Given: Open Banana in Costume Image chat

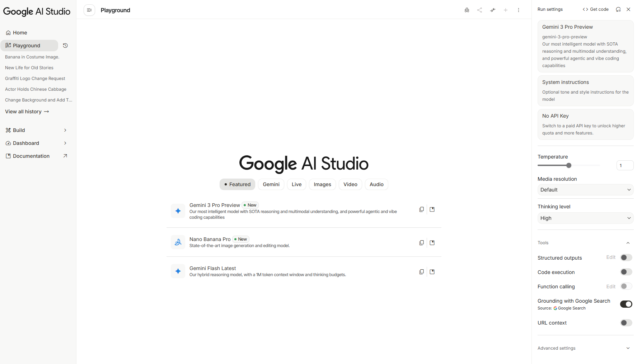Looking at the screenshot, I should [x=32, y=57].
